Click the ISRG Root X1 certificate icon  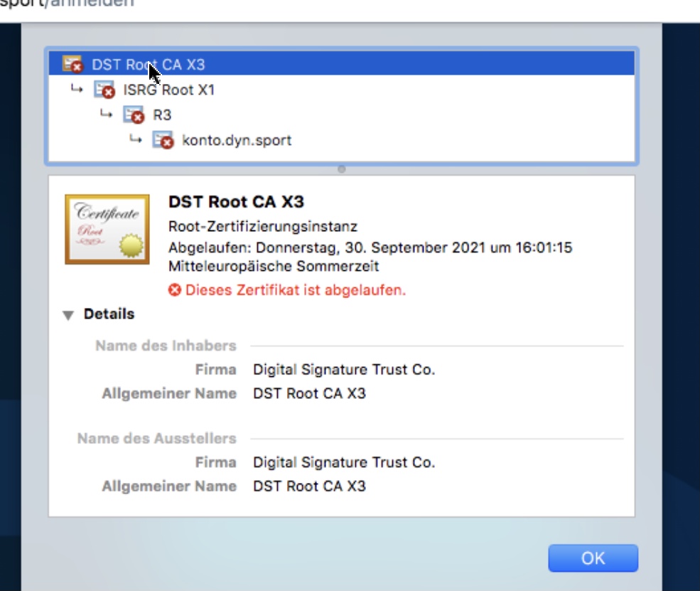(x=104, y=90)
